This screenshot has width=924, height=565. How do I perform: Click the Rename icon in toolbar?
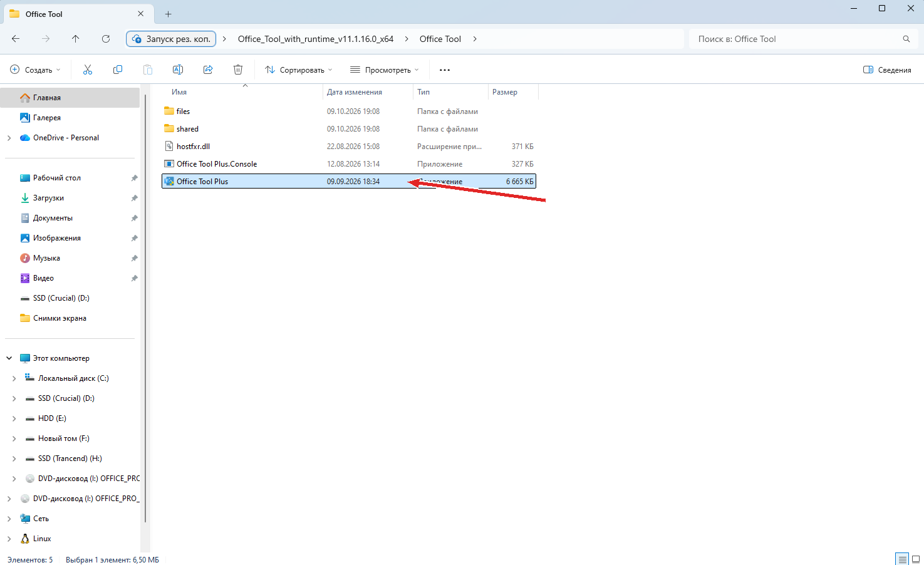coord(178,70)
